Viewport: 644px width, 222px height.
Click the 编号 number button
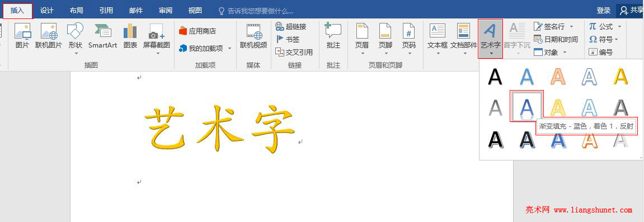coord(600,52)
